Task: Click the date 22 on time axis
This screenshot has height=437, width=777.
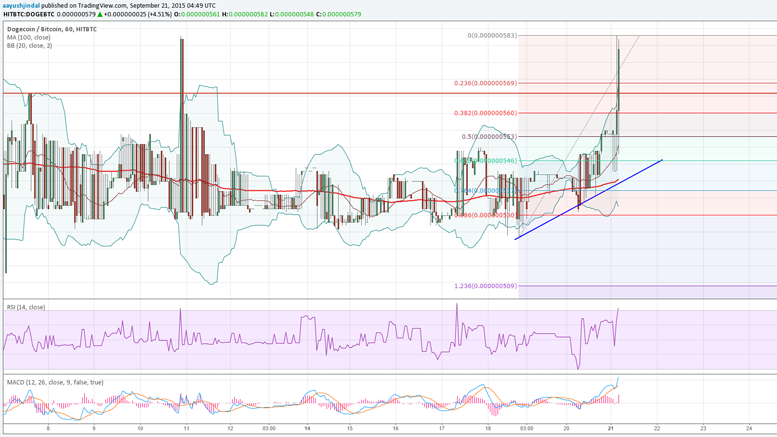Action: 657,429
